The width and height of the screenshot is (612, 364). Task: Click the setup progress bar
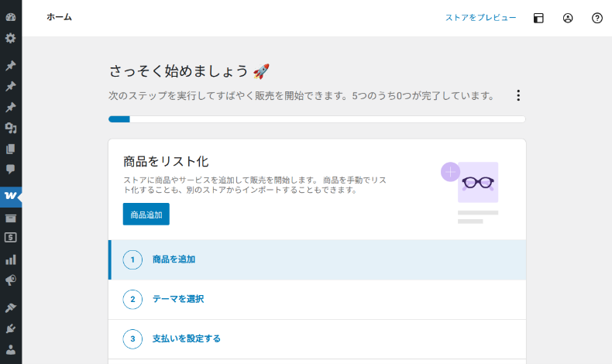click(317, 119)
